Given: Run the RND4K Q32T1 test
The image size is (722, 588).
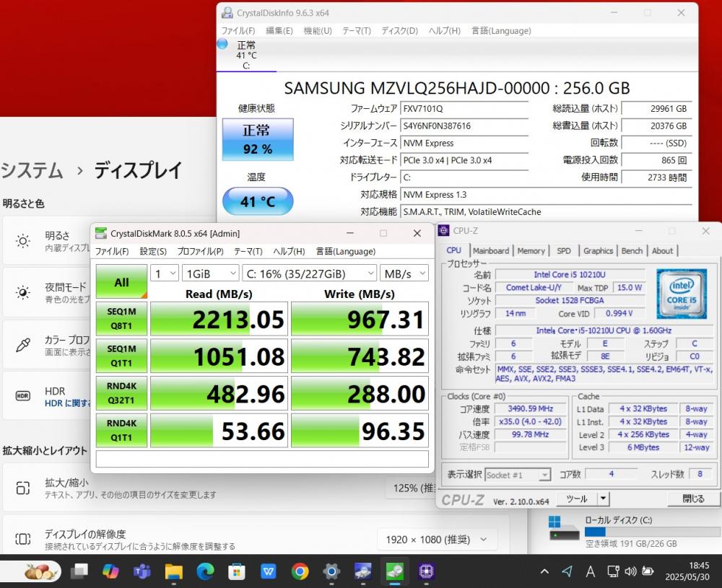Looking at the screenshot, I should point(121,393).
